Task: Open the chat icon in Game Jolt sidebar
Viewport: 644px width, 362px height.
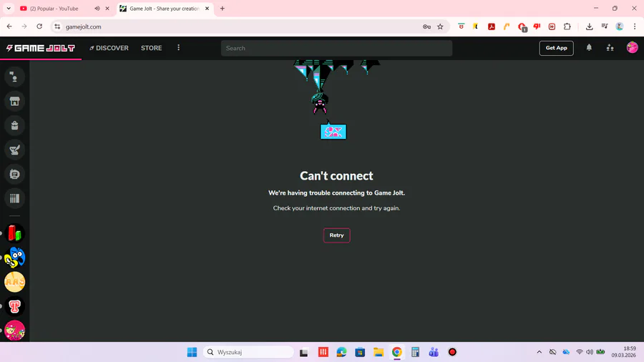Action: (x=14, y=77)
